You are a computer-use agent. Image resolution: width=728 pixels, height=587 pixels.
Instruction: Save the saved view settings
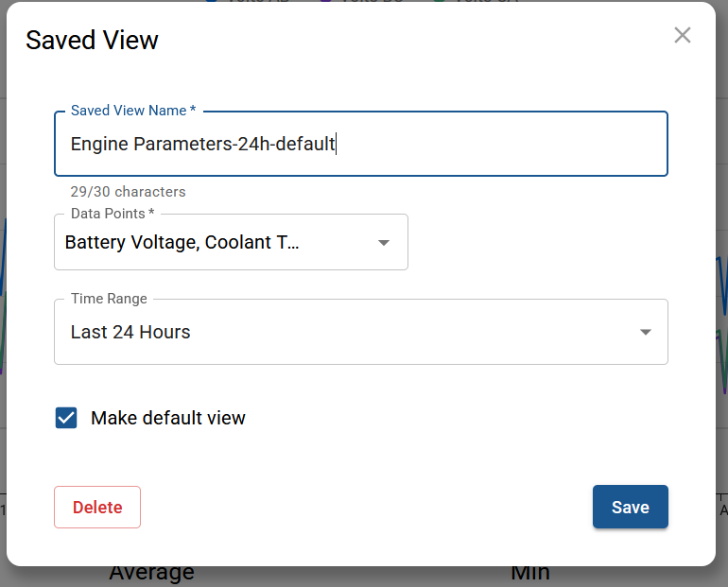(x=630, y=508)
